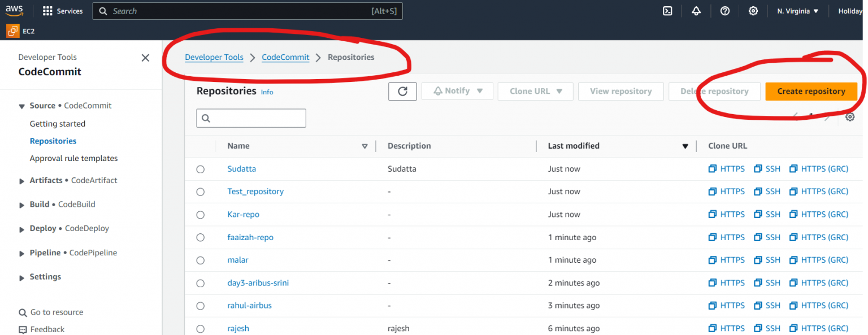Copy HTTPS (GRC) URL for Sudatta
The image size is (868, 335).
(819, 169)
